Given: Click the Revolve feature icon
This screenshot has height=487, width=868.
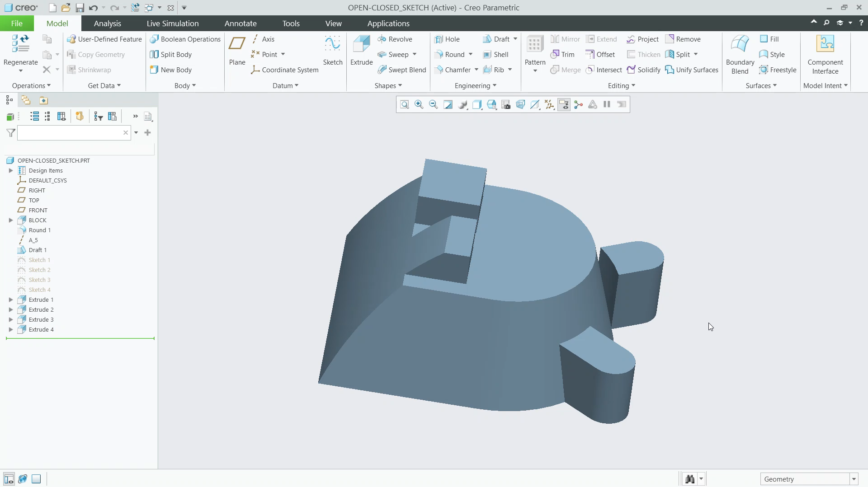Looking at the screenshot, I should pos(382,39).
